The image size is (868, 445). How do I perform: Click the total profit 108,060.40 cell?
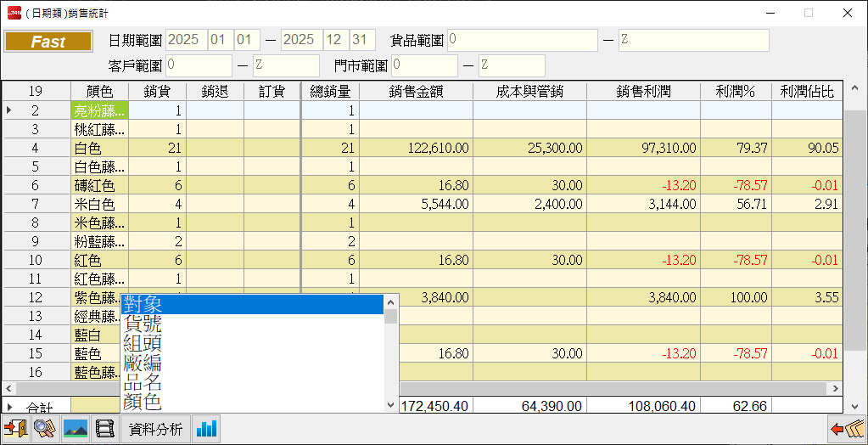pyautogui.click(x=644, y=406)
